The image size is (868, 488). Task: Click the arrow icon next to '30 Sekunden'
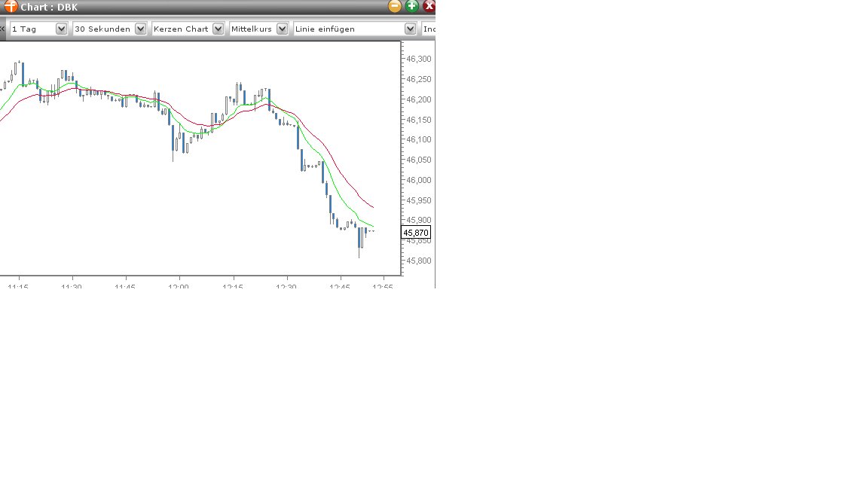click(140, 28)
